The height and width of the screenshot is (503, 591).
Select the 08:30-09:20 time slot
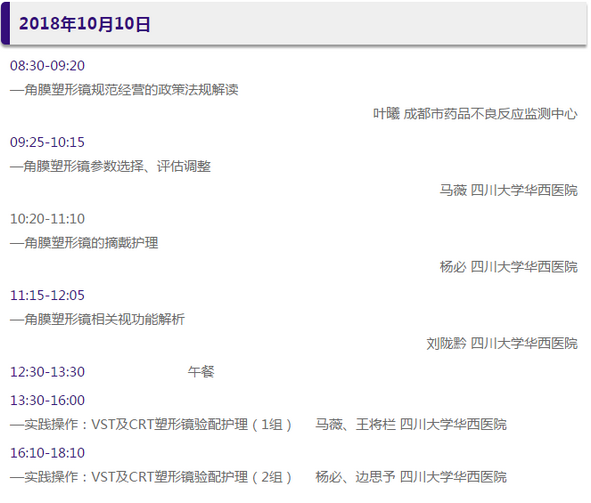[x=47, y=66]
